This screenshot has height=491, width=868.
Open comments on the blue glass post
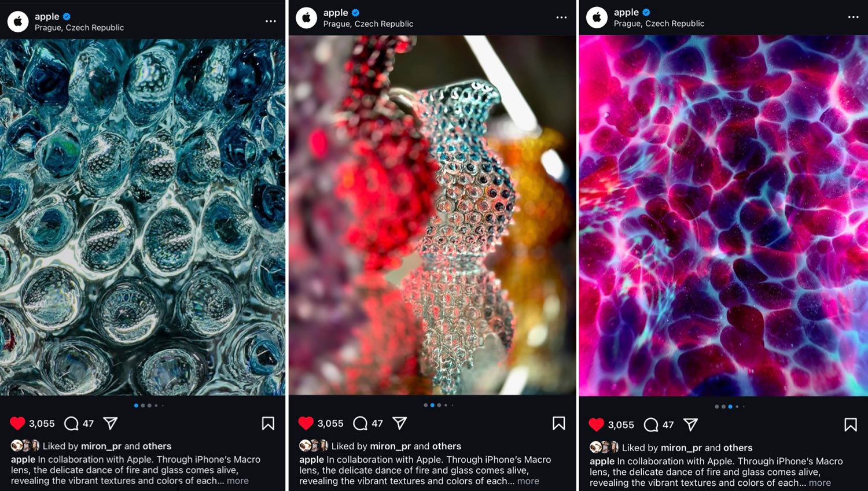coord(71,423)
